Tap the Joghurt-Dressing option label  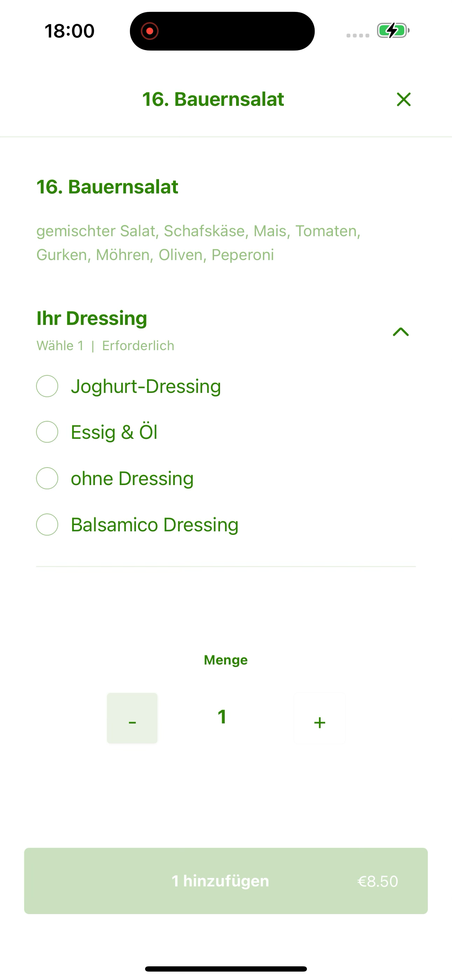coord(146,387)
